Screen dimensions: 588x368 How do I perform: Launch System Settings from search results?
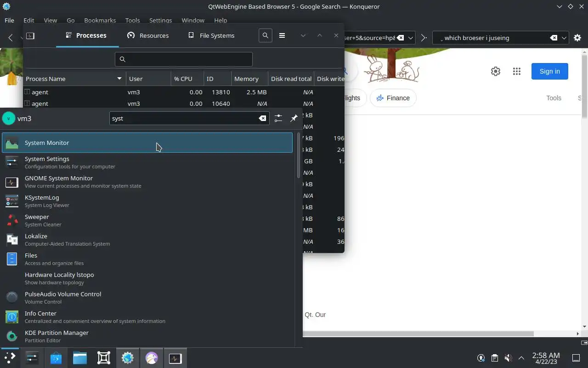[147, 162]
